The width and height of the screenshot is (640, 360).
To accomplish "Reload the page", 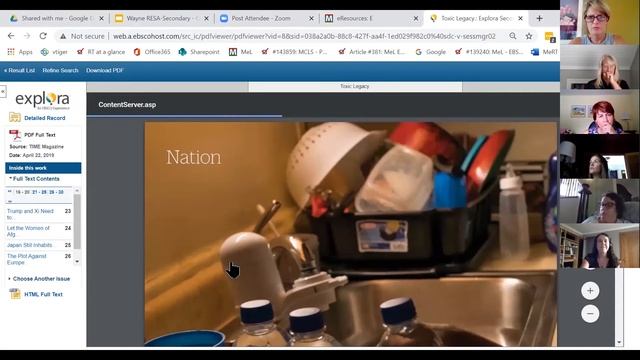I will point(43,36).
